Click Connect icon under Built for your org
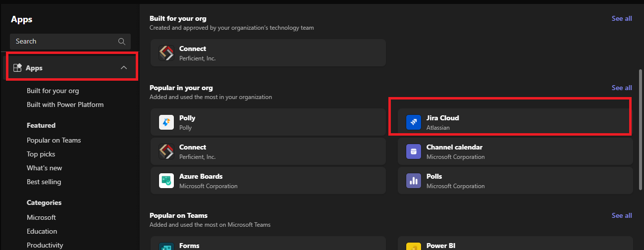The image size is (644, 250). click(x=166, y=53)
